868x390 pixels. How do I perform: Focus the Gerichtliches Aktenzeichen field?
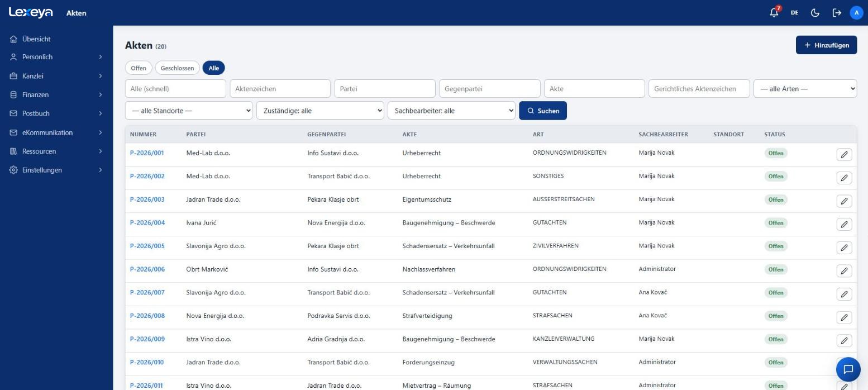click(x=699, y=89)
